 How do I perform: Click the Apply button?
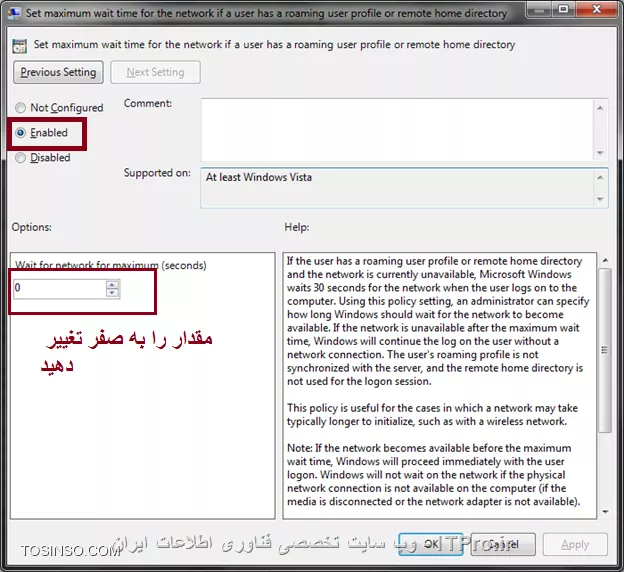point(575,544)
